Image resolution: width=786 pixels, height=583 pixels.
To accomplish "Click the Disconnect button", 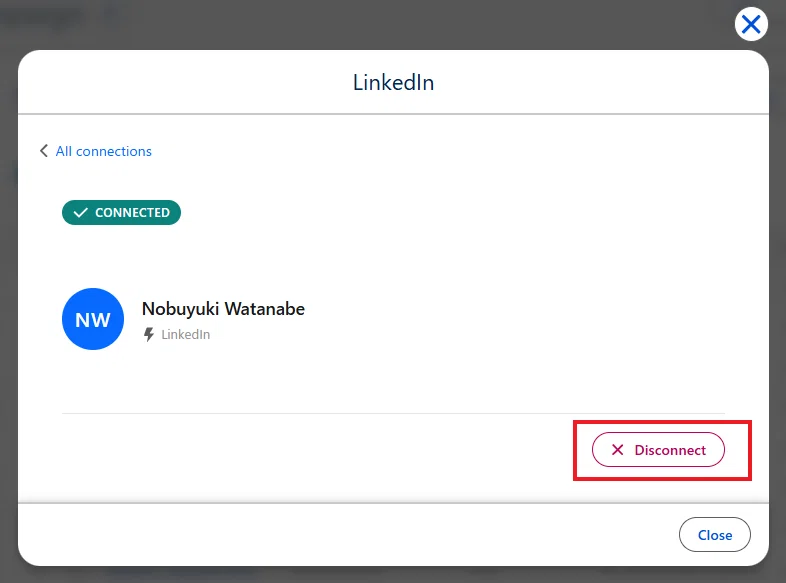I will click(658, 450).
